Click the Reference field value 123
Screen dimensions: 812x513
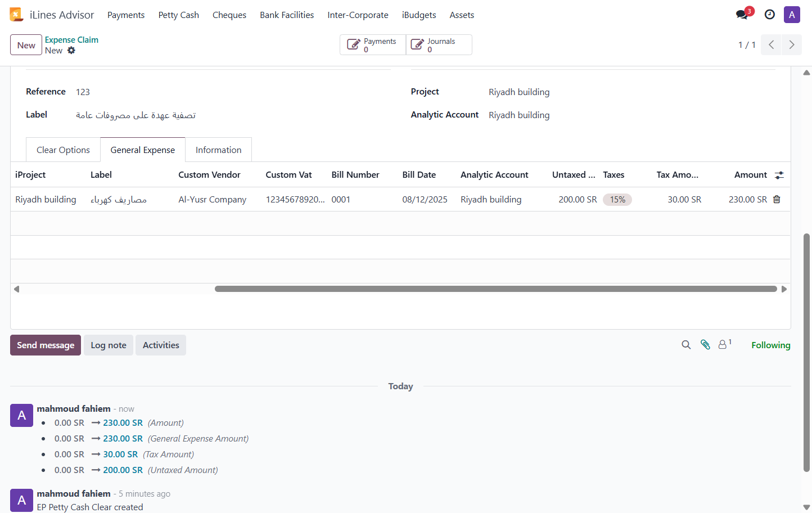83,92
